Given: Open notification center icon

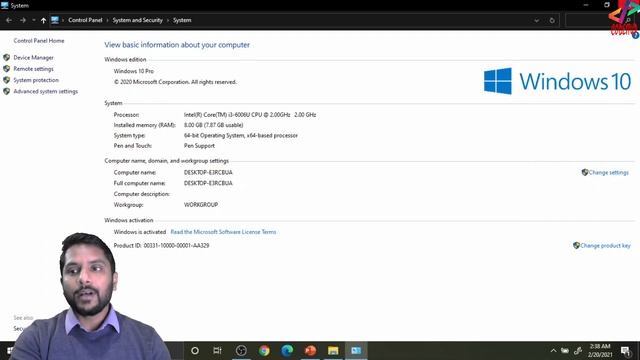Looking at the screenshot, I should coord(625,351).
